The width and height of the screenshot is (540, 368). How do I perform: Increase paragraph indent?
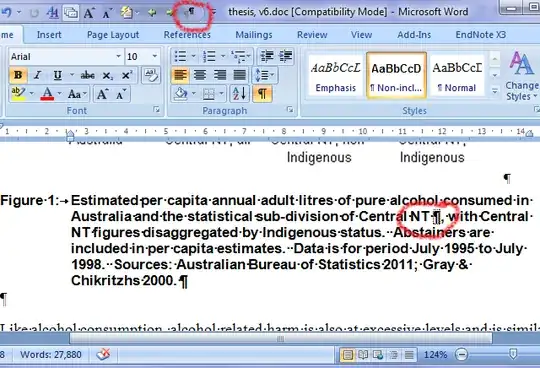pyautogui.click(x=285, y=56)
